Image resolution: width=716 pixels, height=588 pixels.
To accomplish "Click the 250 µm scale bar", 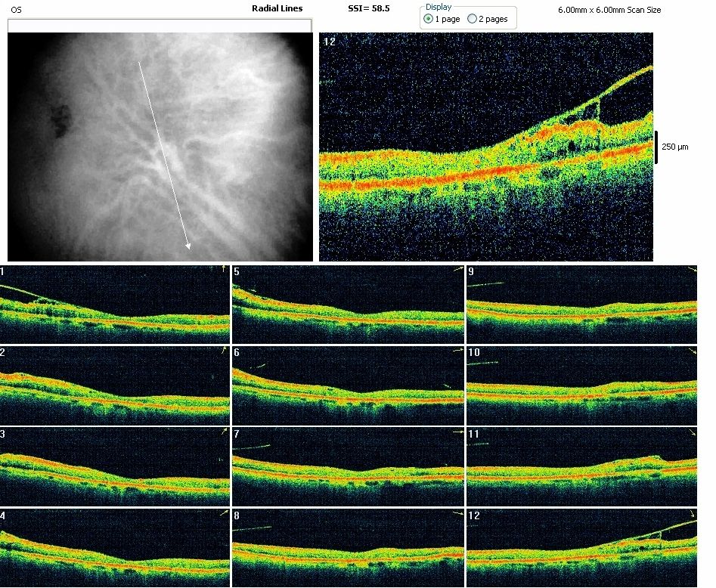I will (656, 147).
